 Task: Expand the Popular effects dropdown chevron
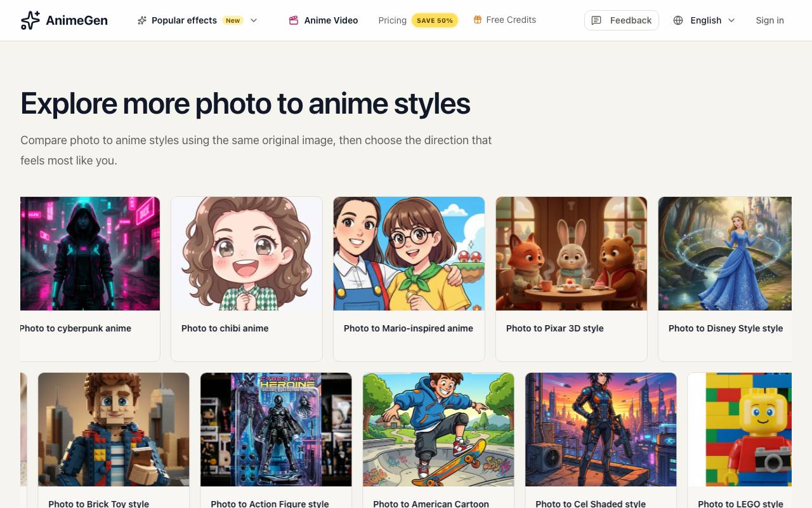[254, 20]
